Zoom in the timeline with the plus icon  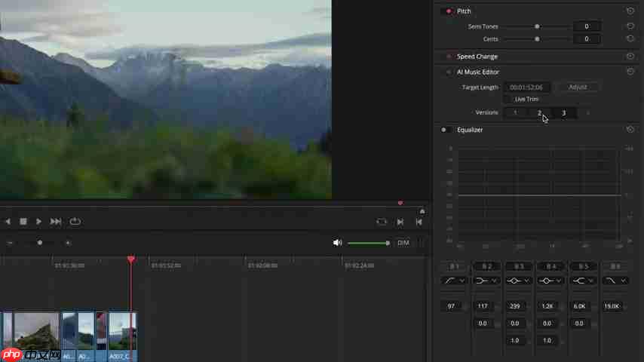pos(68,243)
